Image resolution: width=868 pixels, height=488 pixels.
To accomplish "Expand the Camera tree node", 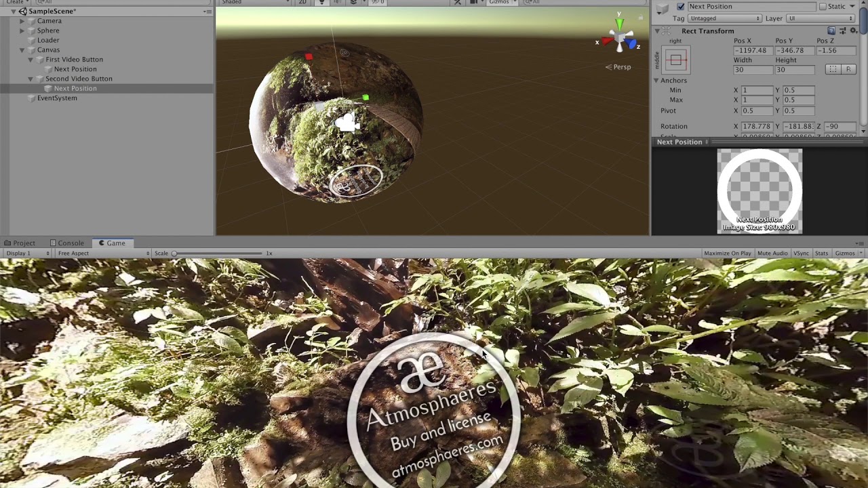I will click(22, 21).
